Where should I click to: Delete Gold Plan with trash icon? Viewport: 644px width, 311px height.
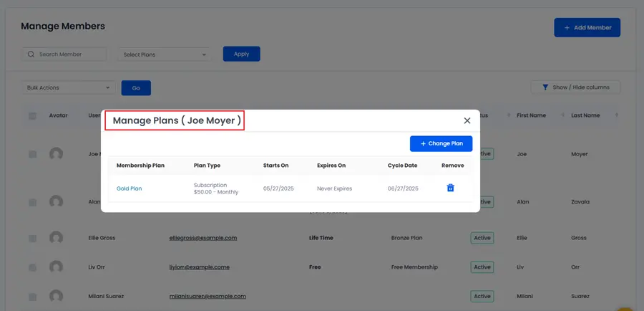[x=451, y=188]
